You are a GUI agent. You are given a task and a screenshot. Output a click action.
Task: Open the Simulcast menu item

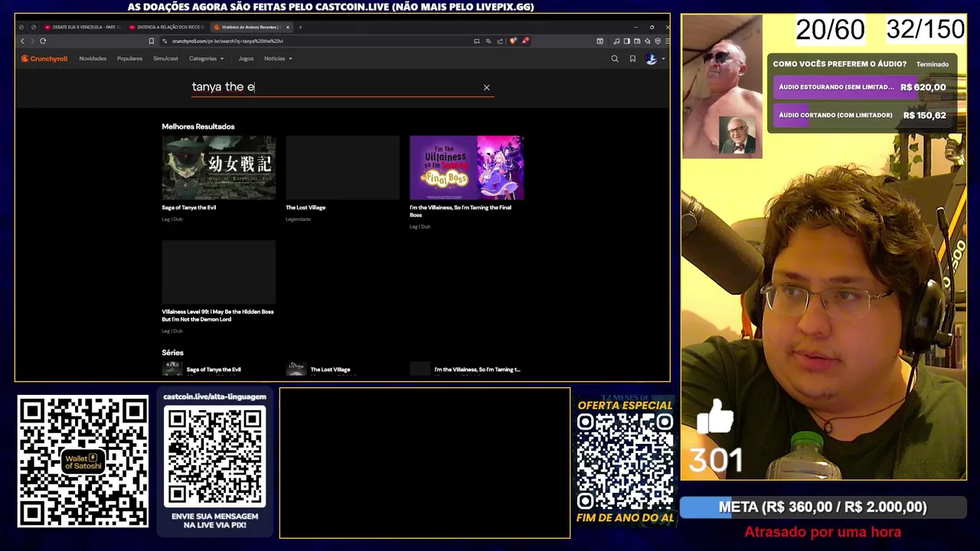(x=165, y=58)
